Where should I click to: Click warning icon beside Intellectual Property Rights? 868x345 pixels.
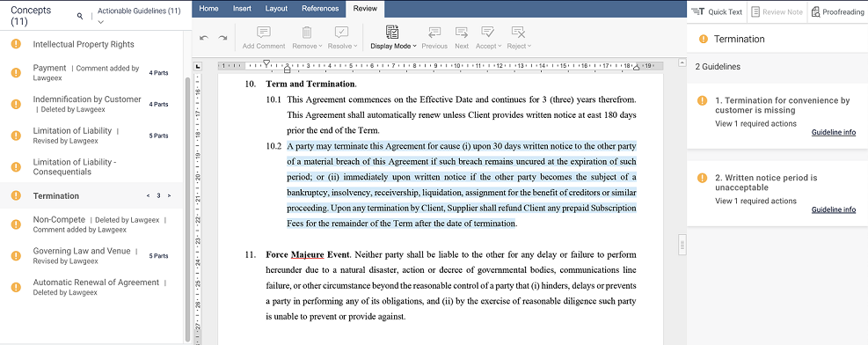coord(16,44)
